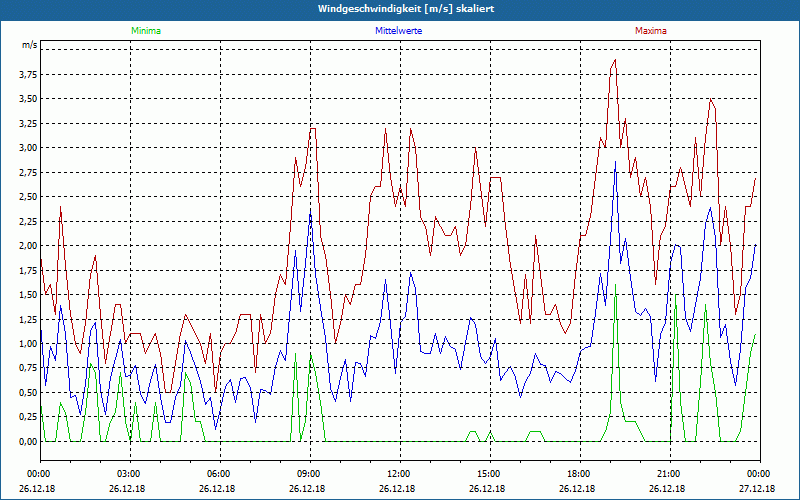Click the 1,25 y-axis value
The width and height of the screenshot is (800, 500).
click(28, 319)
